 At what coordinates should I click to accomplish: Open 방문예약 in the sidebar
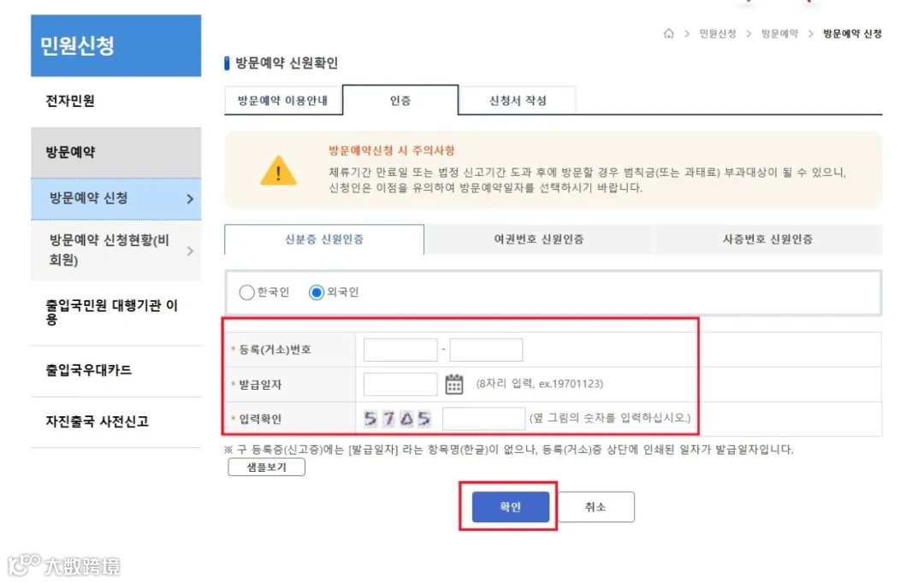click(x=116, y=152)
